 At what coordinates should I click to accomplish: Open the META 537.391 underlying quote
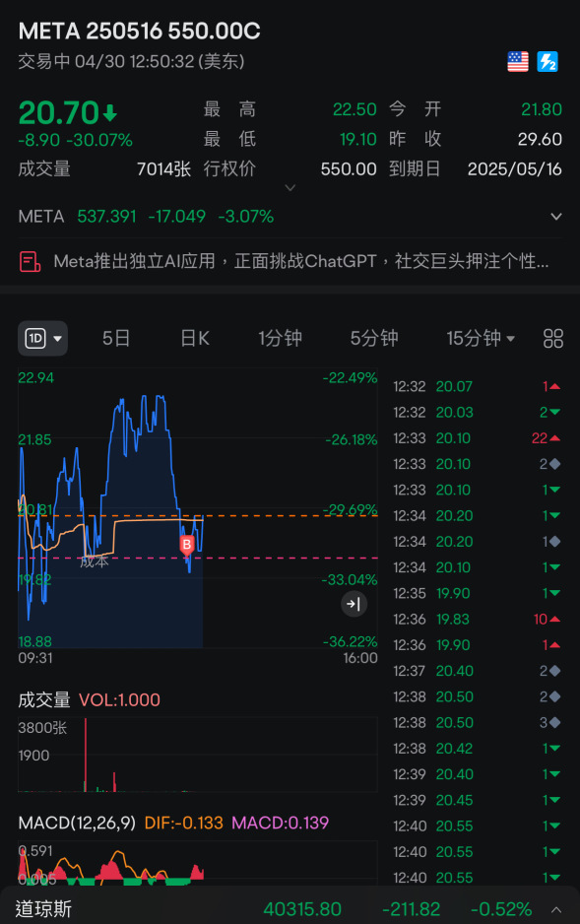[146, 217]
